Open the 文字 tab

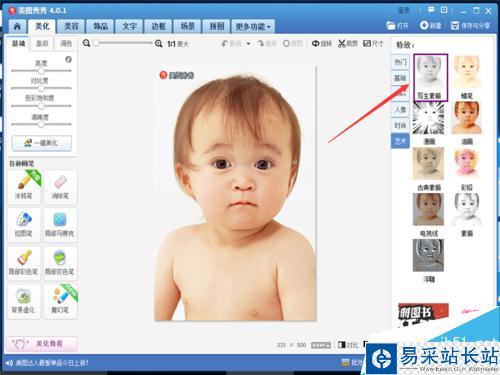(129, 26)
